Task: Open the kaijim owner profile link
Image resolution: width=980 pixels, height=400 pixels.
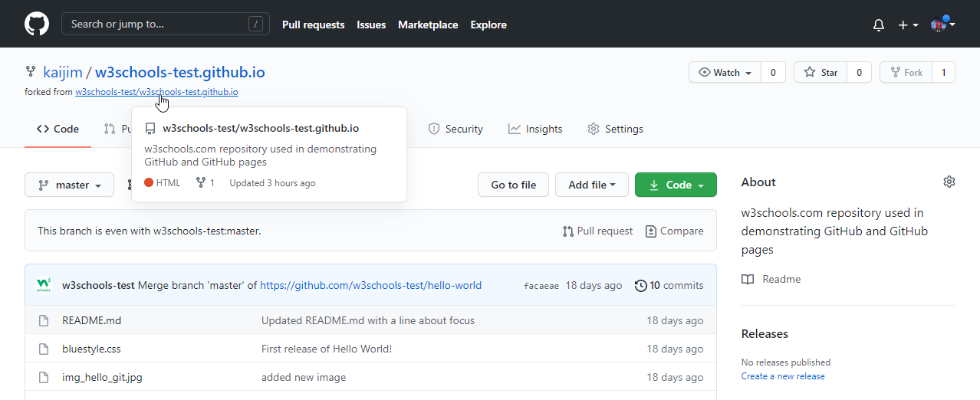Action: pyautogui.click(x=63, y=73)
